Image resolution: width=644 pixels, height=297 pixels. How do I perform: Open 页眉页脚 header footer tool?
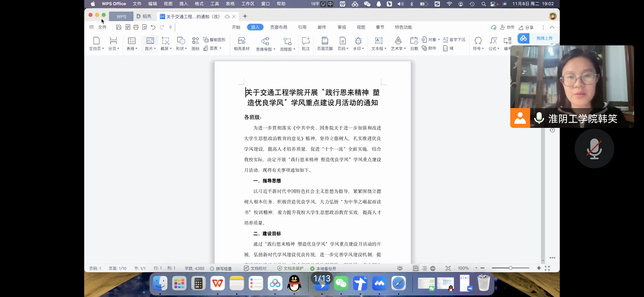point(325,41)
